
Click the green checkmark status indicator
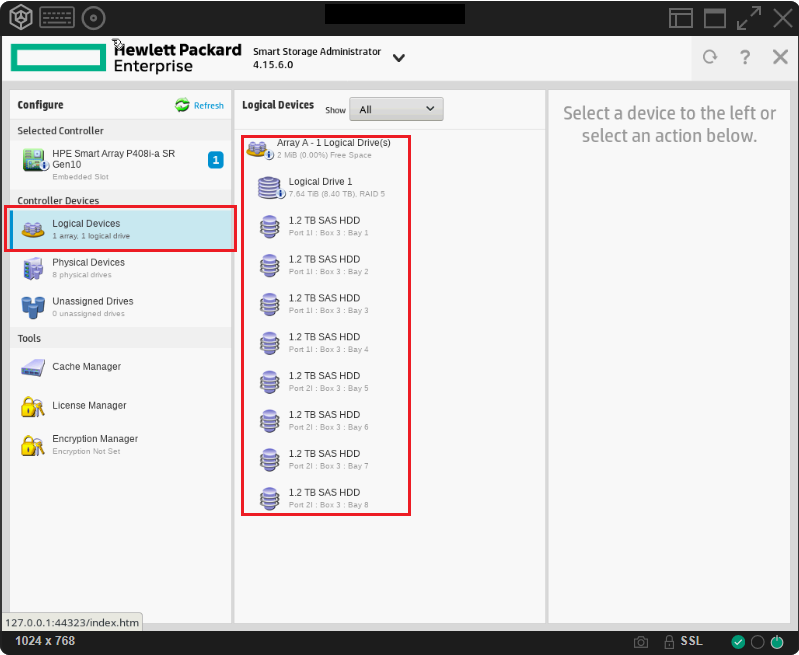pos(738,642)
